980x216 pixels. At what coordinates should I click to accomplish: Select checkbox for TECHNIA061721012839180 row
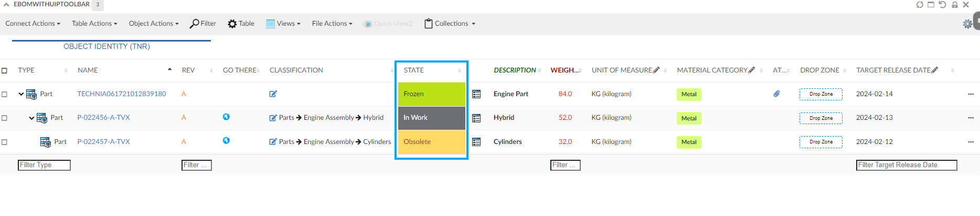5,94
